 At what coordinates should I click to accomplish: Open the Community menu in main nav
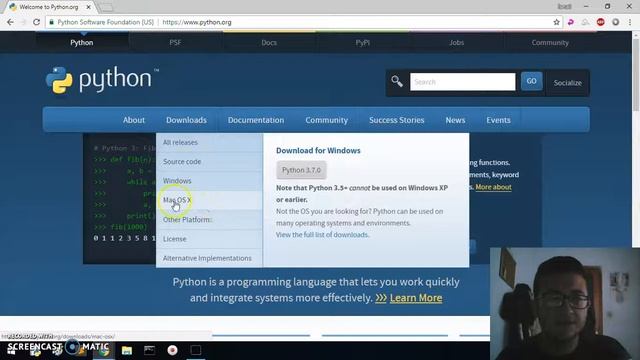point(327,120)
